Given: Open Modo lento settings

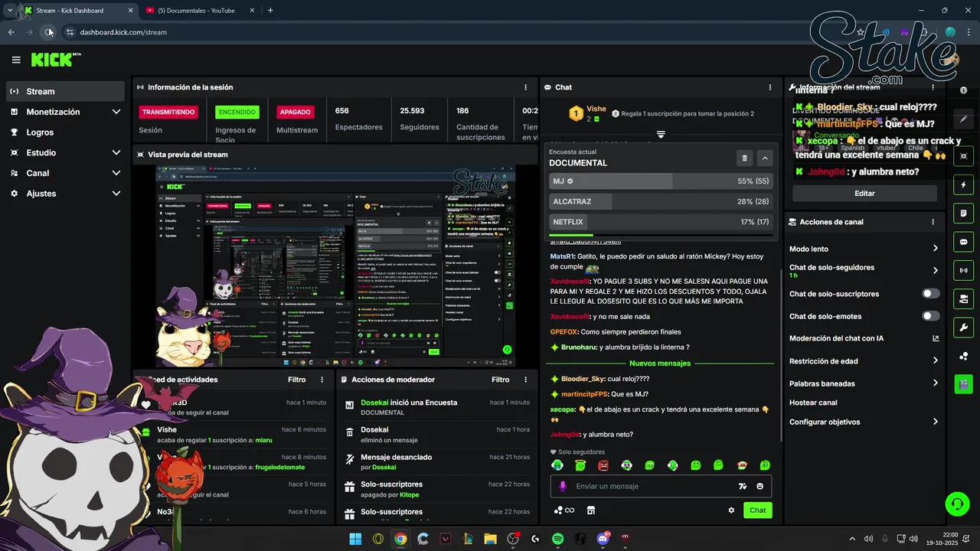Looking at the screenshot, I should 864,249.
